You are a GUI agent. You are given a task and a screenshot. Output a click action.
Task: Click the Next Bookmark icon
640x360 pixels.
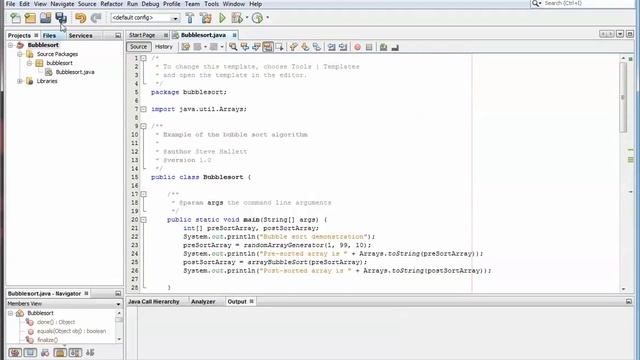click(x=305, y=47)
